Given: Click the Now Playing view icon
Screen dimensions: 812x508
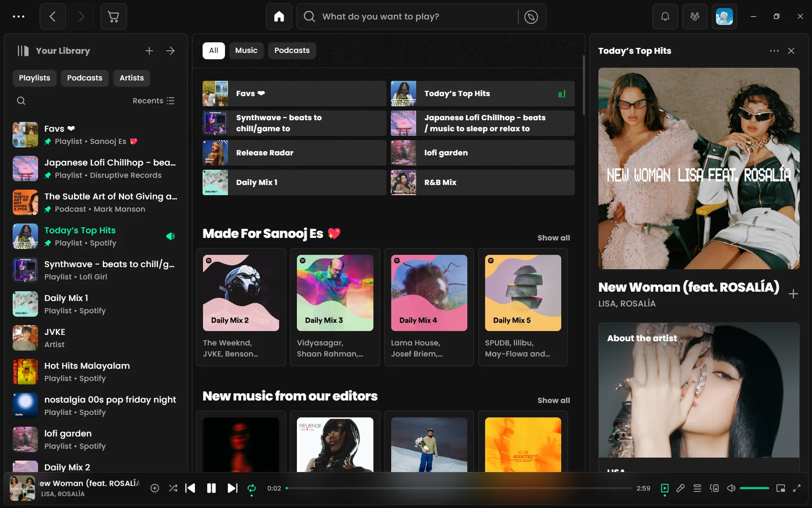Looking at the screenshot, I should tap(664, 488).
